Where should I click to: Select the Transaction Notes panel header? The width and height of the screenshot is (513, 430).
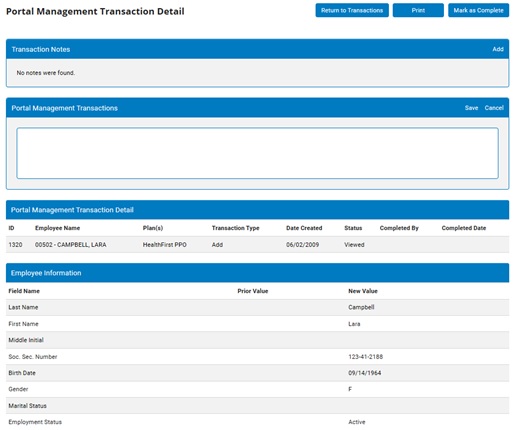pyautogui.click(x=257, y=49)
